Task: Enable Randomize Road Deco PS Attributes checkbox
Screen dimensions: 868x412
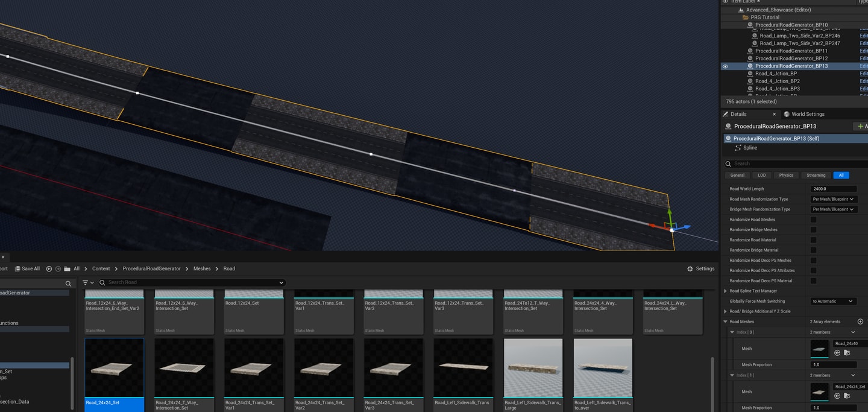Action: coord(813,270)
